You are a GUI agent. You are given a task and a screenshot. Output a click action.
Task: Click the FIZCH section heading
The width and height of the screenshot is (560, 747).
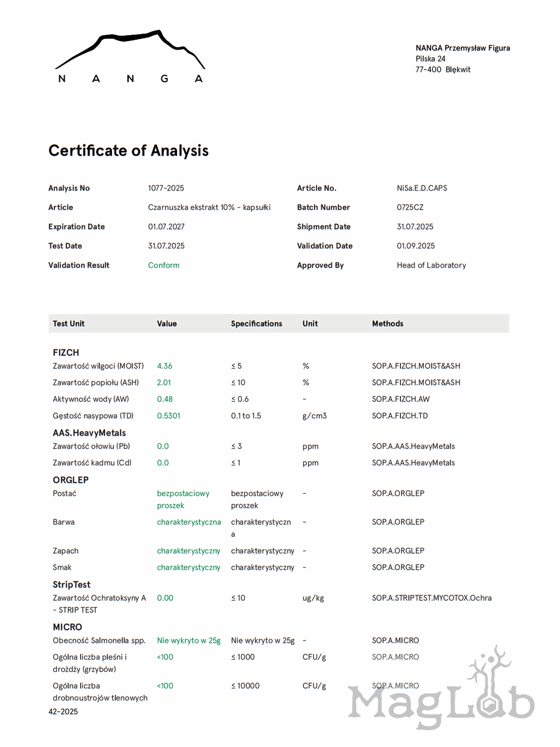[x=66, y=353]
